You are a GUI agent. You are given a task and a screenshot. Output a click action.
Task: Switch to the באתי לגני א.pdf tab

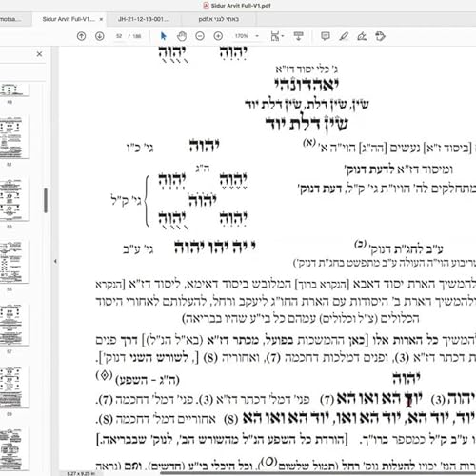pos(219,19)
